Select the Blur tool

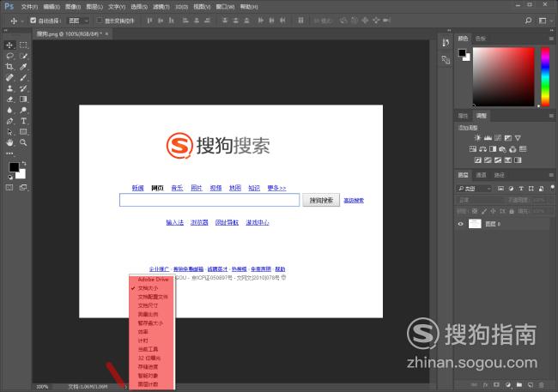(x=9, y=110)
